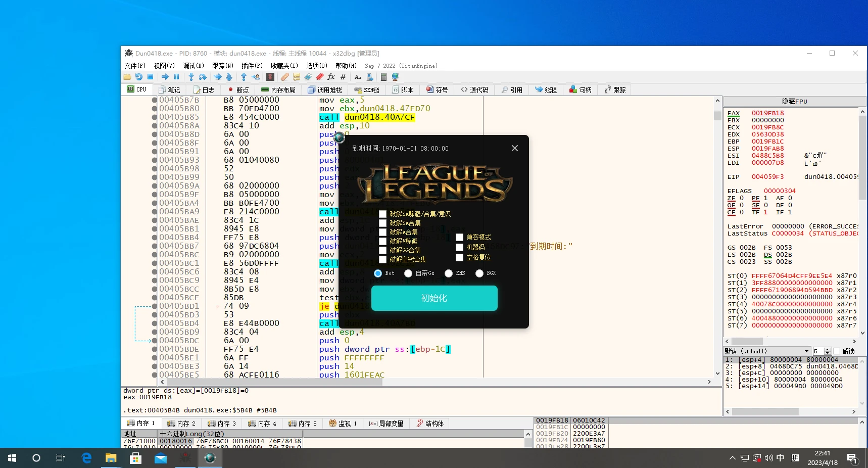Open the 插件(P) menu

[x=252, y=66]
